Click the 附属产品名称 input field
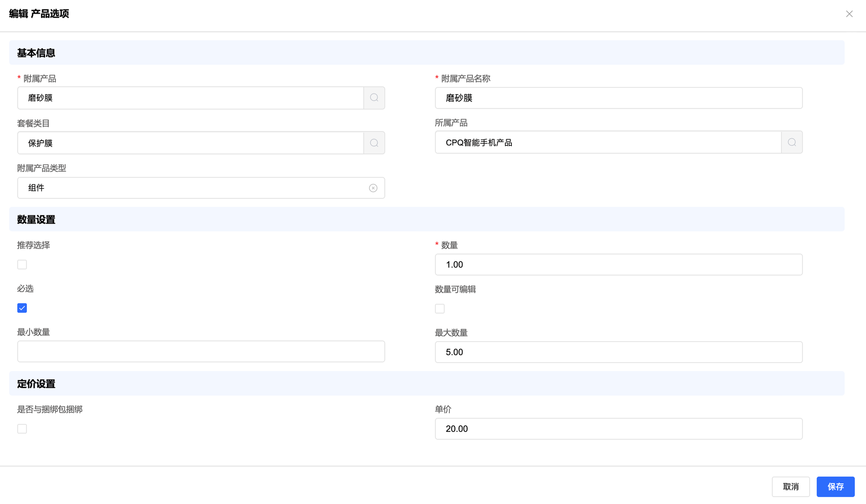 618,98
